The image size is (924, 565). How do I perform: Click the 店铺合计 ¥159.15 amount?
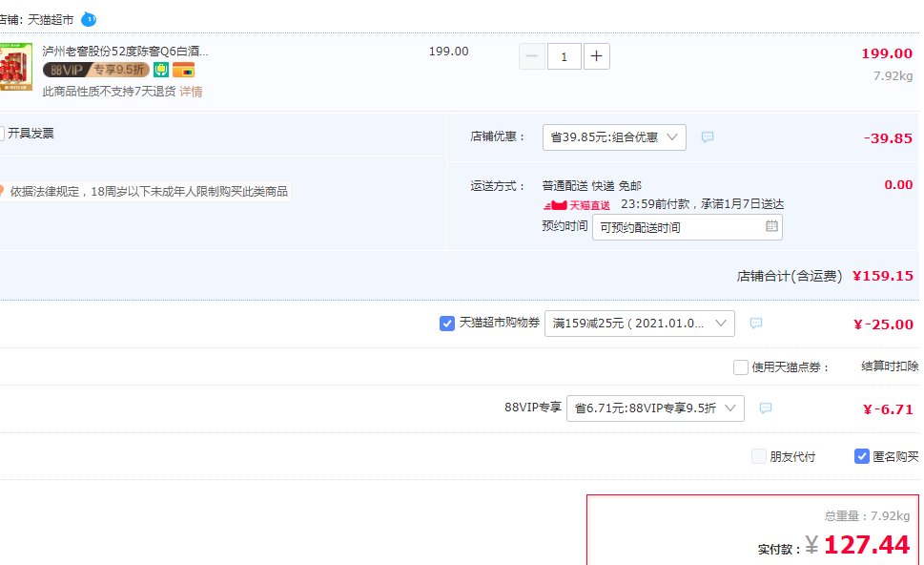(883, 276)
